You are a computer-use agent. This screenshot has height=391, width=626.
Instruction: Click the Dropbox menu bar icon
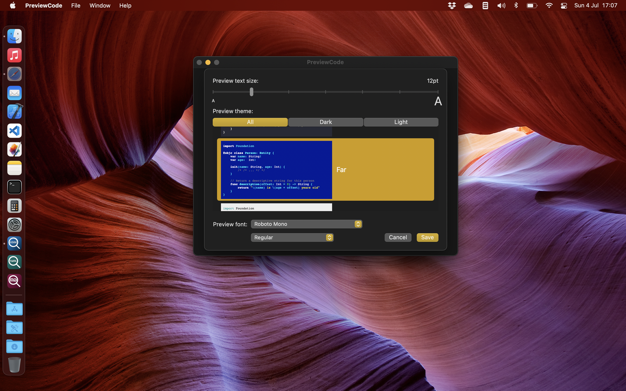(x=452, y=6)
